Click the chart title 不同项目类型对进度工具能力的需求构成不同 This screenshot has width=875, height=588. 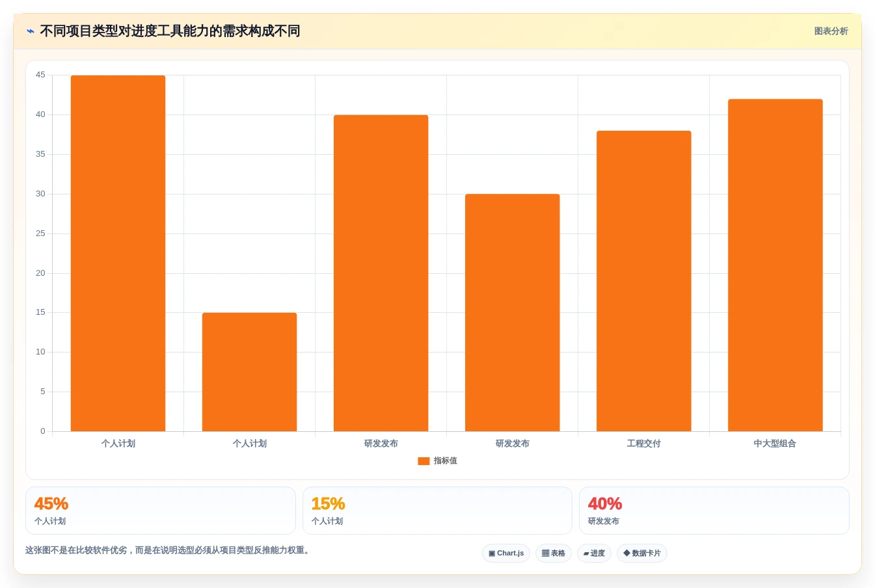click(170, 31)
